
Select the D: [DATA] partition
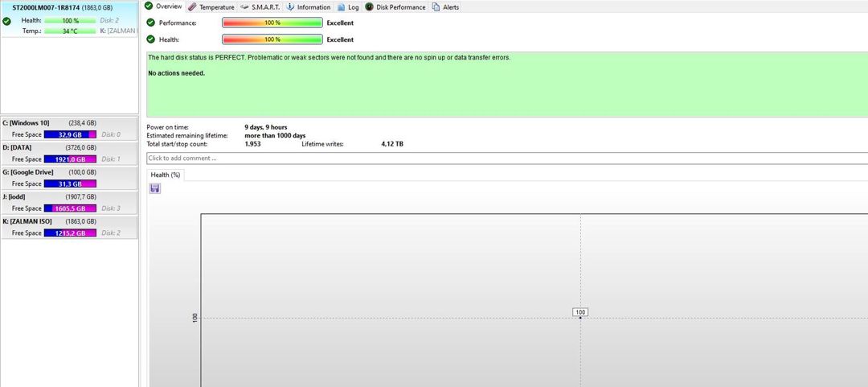(x=69, y=153)
